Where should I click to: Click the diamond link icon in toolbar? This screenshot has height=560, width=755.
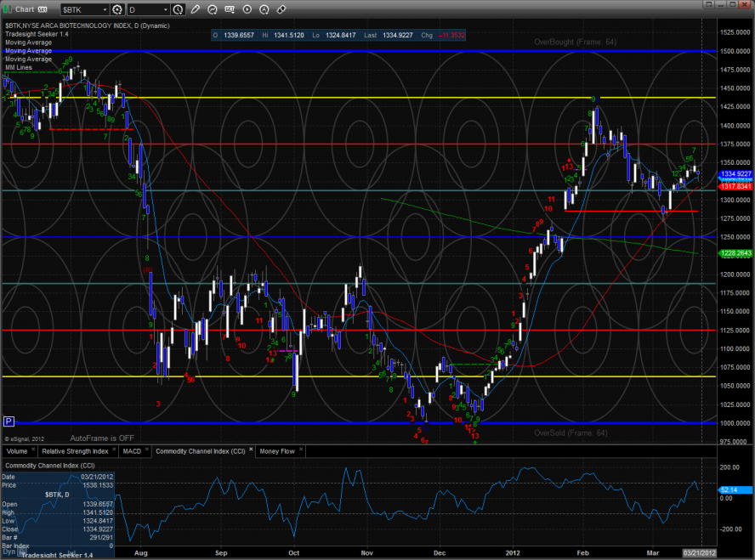click(x=282, y=9)
